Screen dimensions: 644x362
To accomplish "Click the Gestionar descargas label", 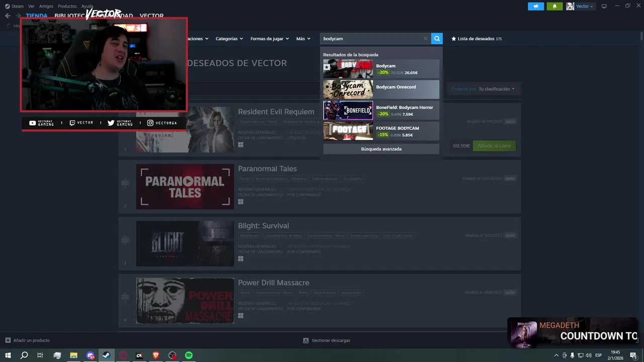I will coord(331,340).
